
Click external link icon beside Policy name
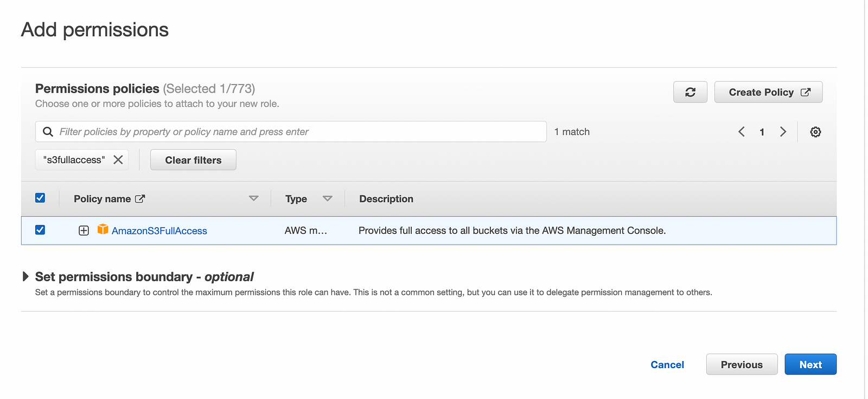140,199
